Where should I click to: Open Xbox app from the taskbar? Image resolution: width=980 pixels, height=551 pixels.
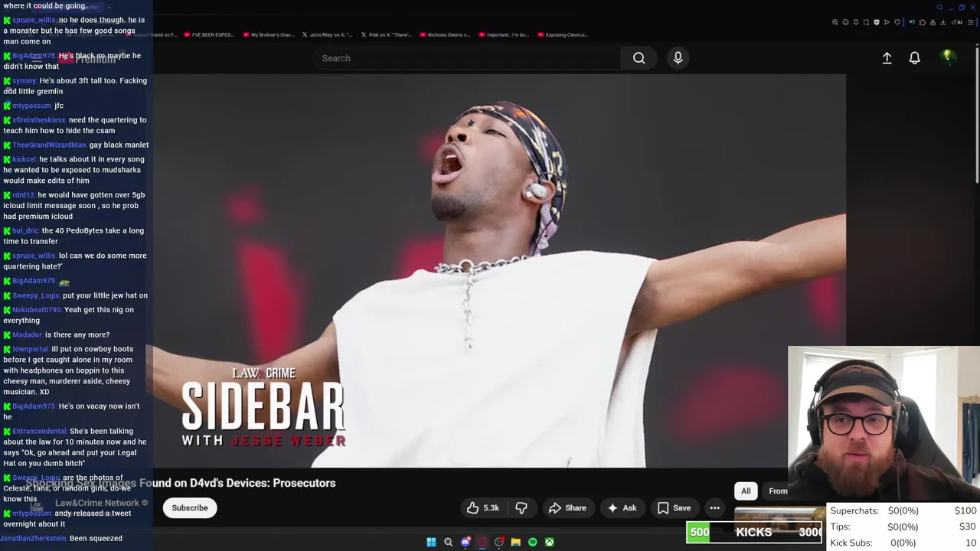[549, 542]
